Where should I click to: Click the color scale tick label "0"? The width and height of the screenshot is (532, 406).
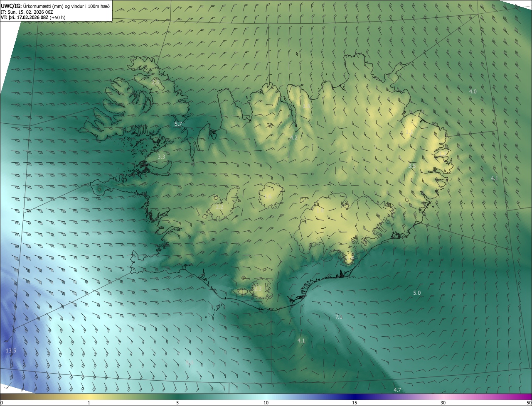[x=2, y=403]
